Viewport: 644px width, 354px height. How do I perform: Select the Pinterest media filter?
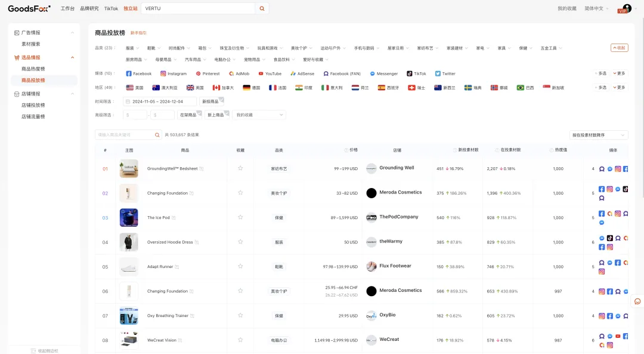(x=208, y=73)
